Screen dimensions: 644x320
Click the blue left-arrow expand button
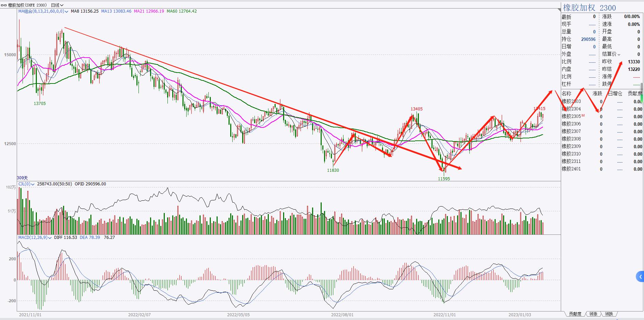[640, 276]
